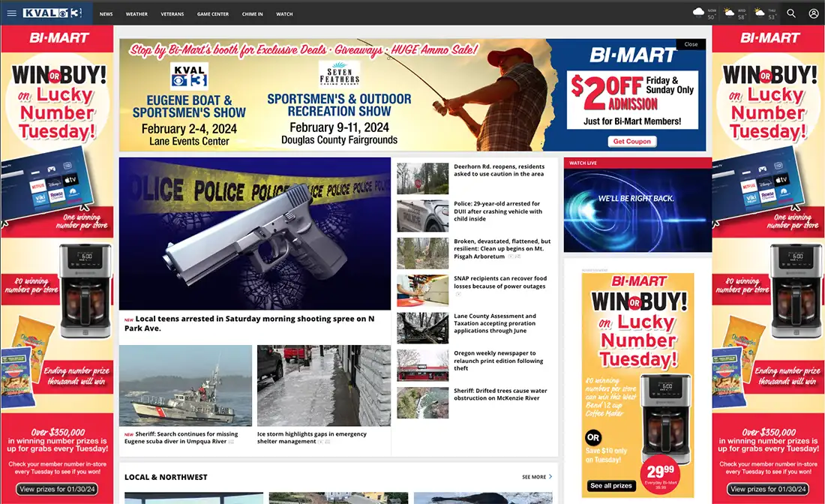This screenshot has height=504, width=825.
Task: Click the Get Coupon button
Action: click(632, 141)
